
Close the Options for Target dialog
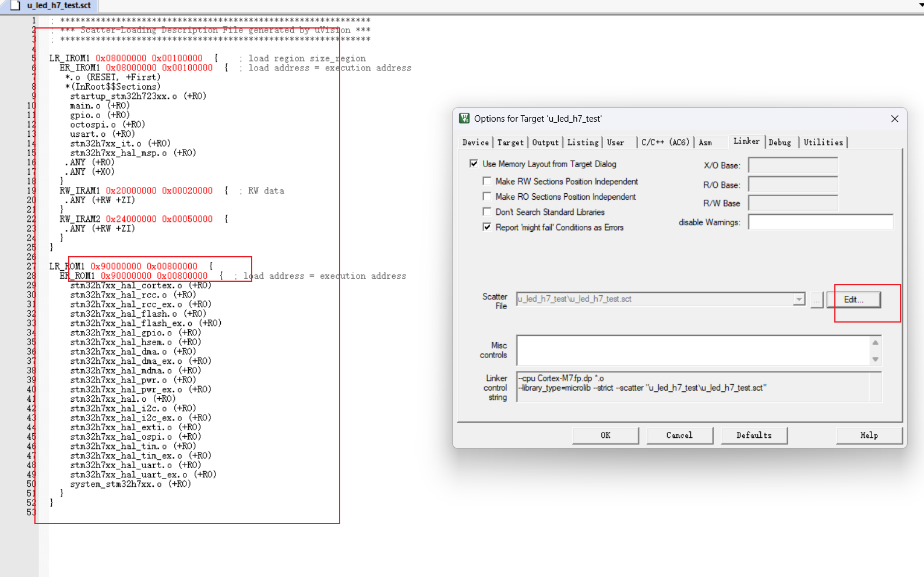[895, 119]
